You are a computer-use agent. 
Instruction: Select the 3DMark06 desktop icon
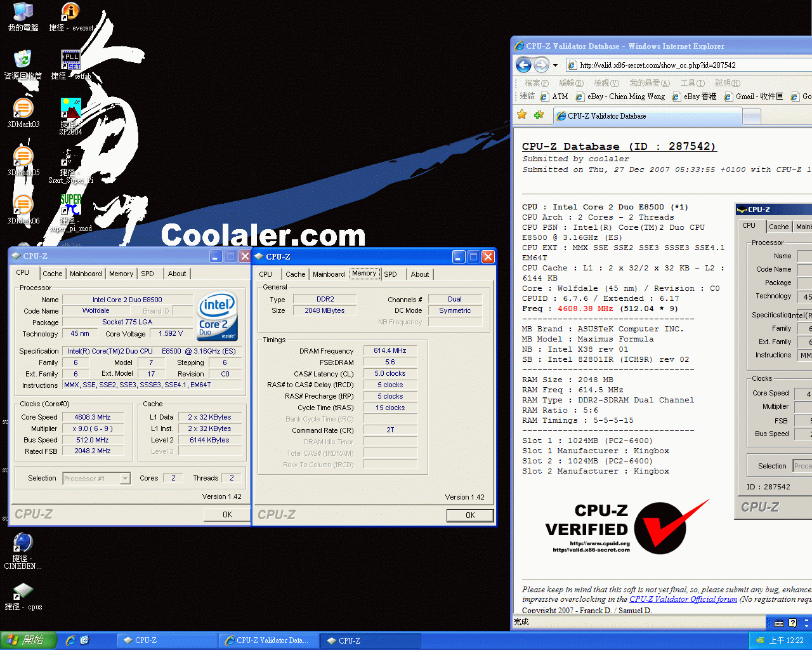(23, 210)
